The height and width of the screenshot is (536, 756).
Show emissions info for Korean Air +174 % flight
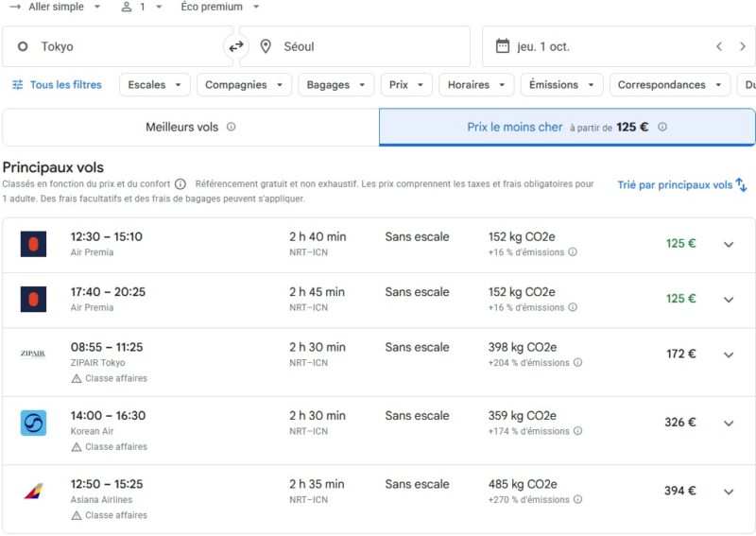click(x=577, y=431)
